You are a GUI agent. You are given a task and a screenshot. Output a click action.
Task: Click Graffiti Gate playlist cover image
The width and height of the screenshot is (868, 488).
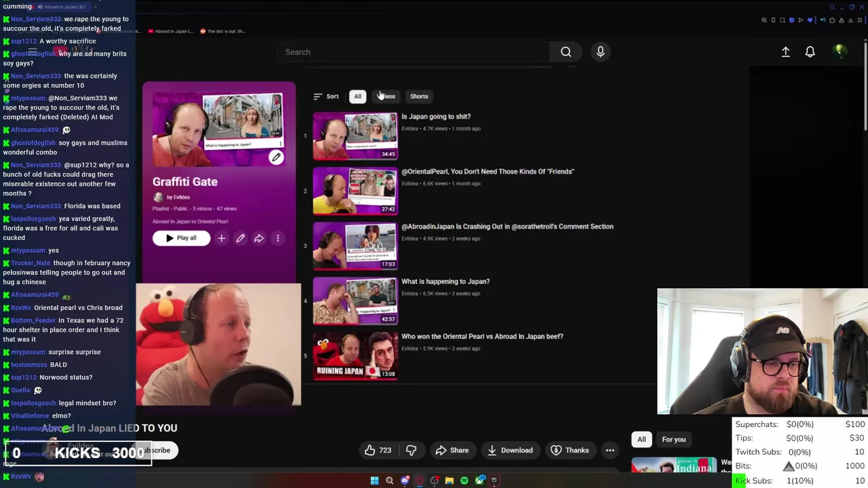pyautogui.click(x=218, y=129)
